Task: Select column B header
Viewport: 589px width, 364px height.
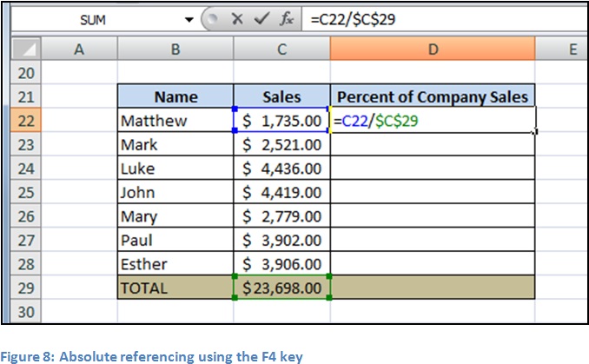Action: click(175, 50)
